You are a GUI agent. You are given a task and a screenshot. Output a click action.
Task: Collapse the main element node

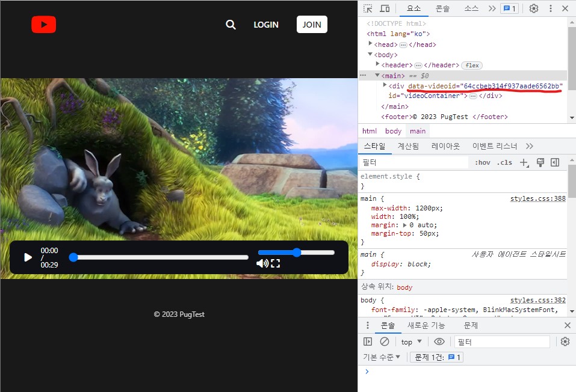pyautogui.click(x=377, y=75)
